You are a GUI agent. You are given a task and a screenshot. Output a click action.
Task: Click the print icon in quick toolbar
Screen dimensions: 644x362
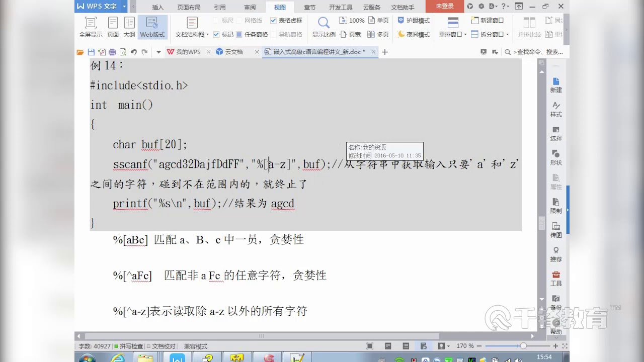point(112,52)
